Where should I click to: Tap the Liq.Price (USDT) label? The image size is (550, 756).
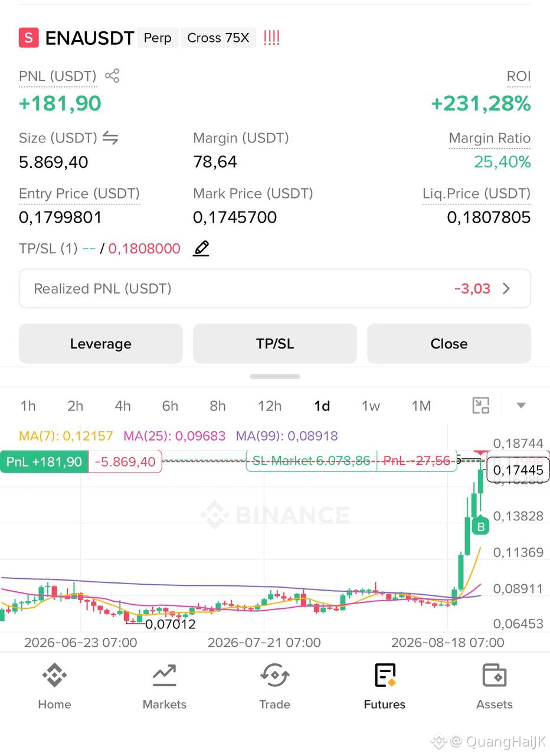[x=477, y=194]
